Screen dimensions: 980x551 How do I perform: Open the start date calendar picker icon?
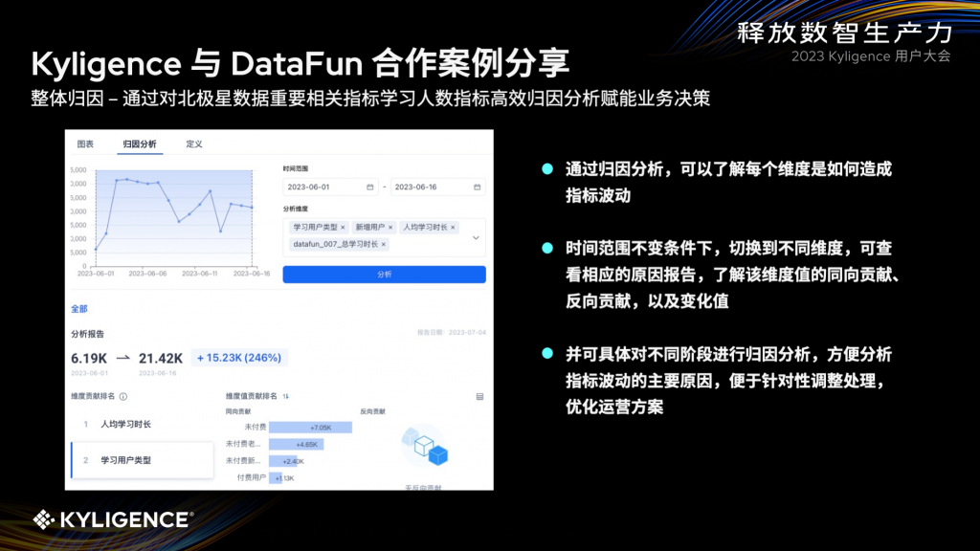click(369, 187)
